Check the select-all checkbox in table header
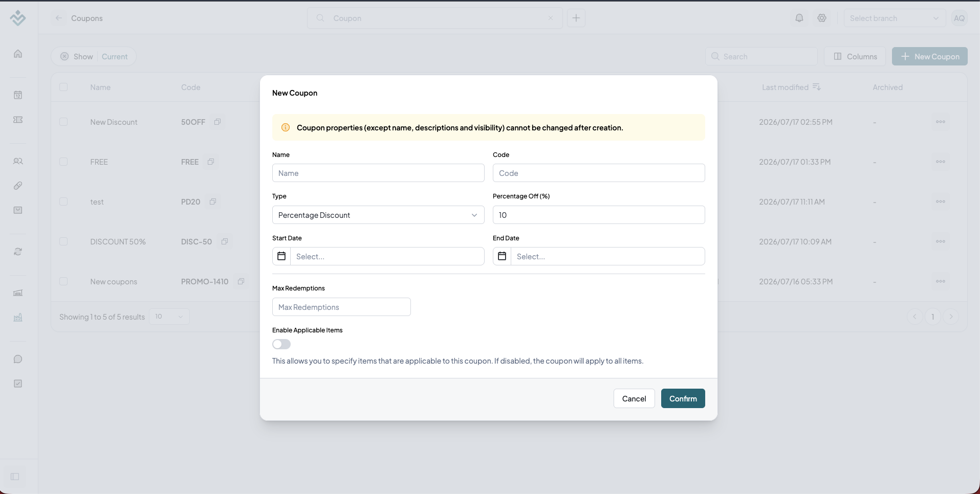The image size is (980, 494). 63,87
